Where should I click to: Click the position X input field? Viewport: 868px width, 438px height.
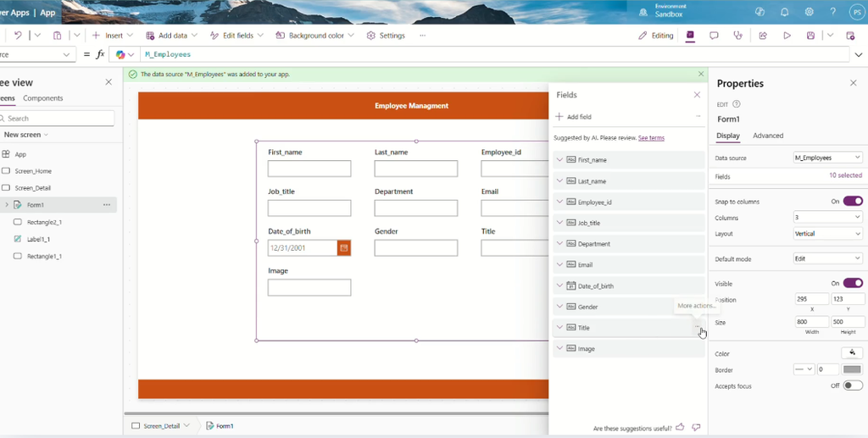(812, 299)
